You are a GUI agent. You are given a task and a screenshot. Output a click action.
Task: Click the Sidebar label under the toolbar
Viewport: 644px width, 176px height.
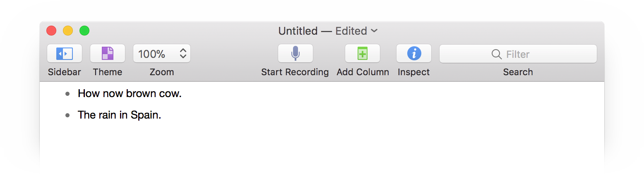click(x=65, y=72)
